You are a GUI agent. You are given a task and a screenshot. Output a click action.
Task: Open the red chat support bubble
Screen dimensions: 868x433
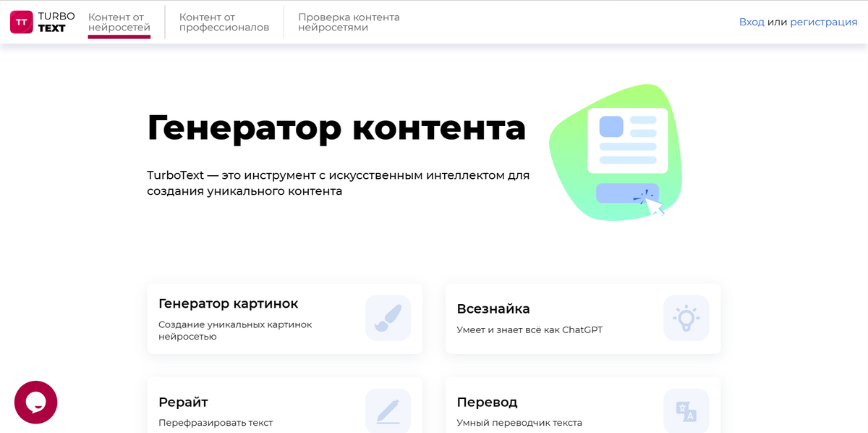[35, 402]
